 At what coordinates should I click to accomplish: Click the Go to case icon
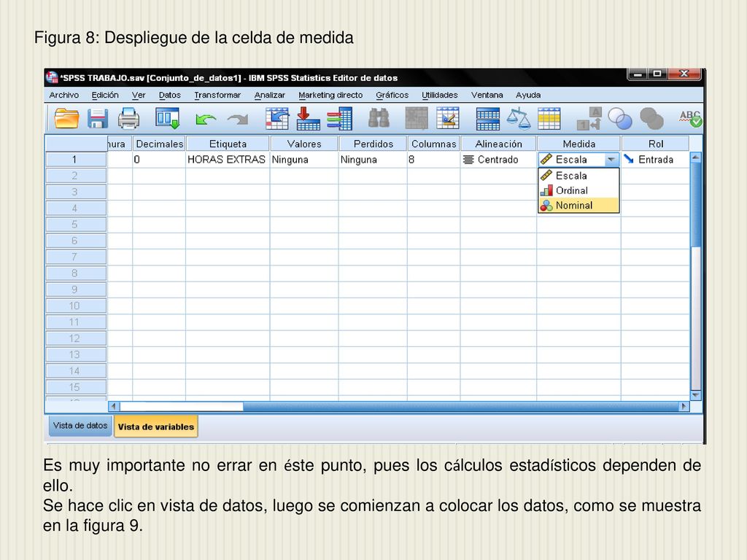277,118
